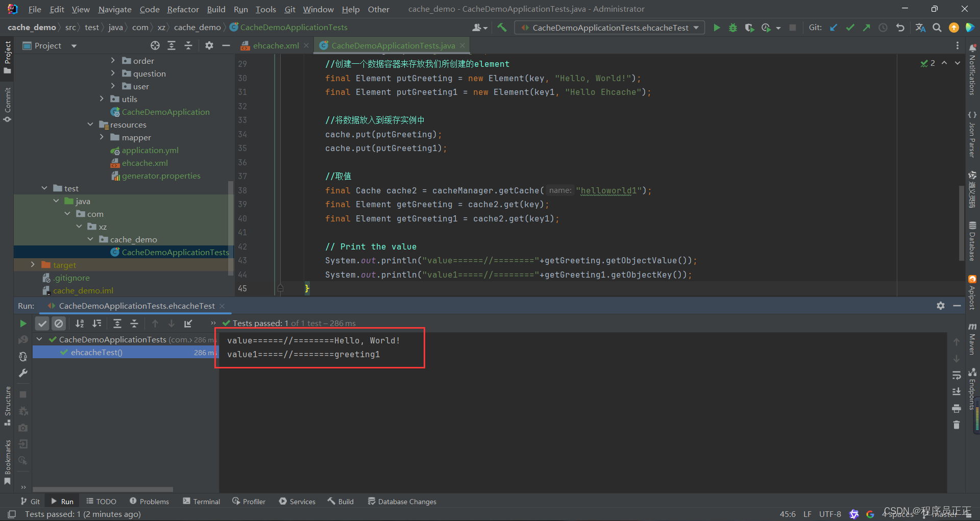The image size is (980, 521).
Task: Toggle auto-test icon in Run sidebar
Action: point(23,357)
